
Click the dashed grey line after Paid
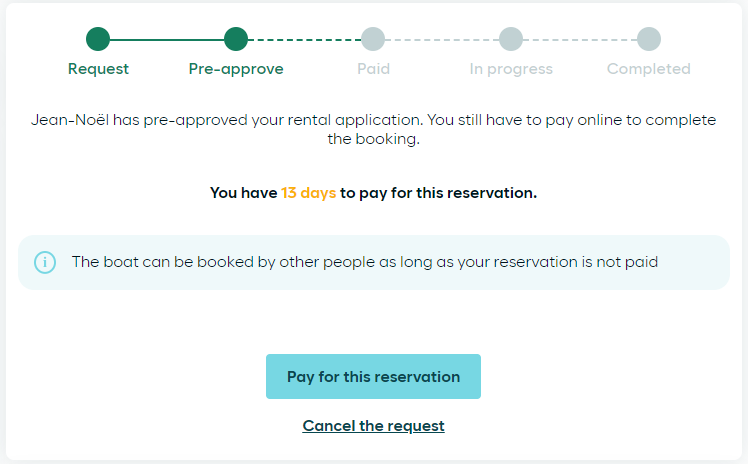pos(442,40)
